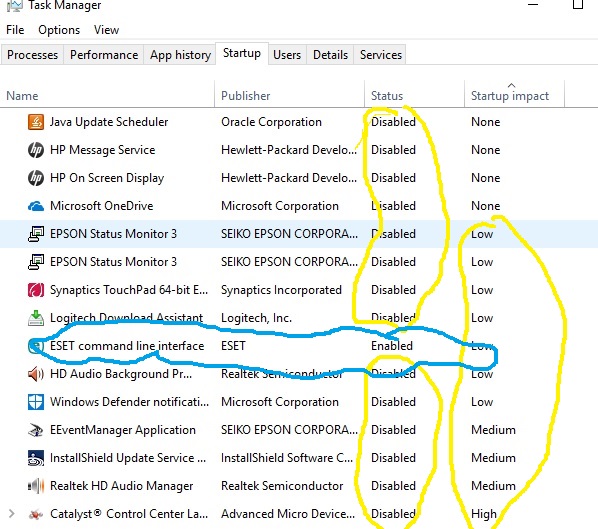
Task: Select the Synaptics TouchPad 64-bit entry
Action: point(299,290)
